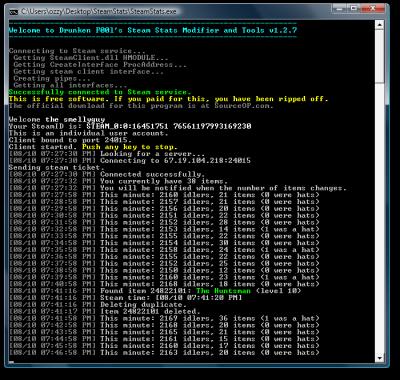Click the 07:37:58 PM log line
The height and width of the screenshot is (380, 400).
[164, 263]
